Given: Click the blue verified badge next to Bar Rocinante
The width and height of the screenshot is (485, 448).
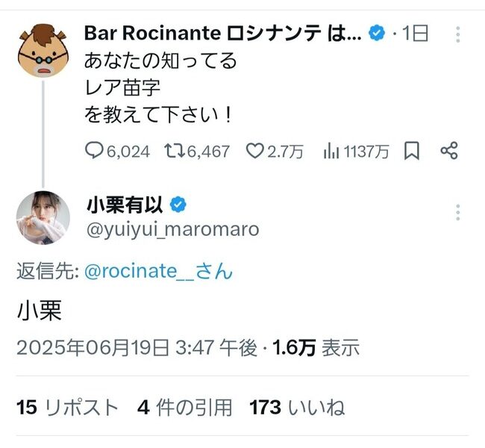Looking at the screenshot, I should [x=377, y=33].
